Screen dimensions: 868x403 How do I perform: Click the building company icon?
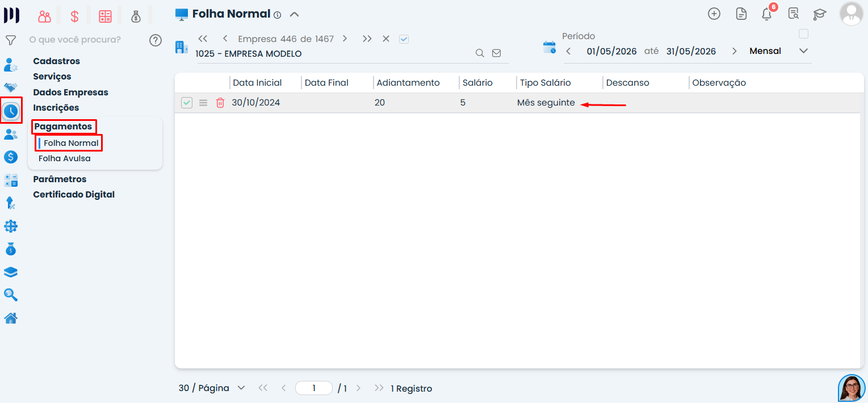click(181, 48)
